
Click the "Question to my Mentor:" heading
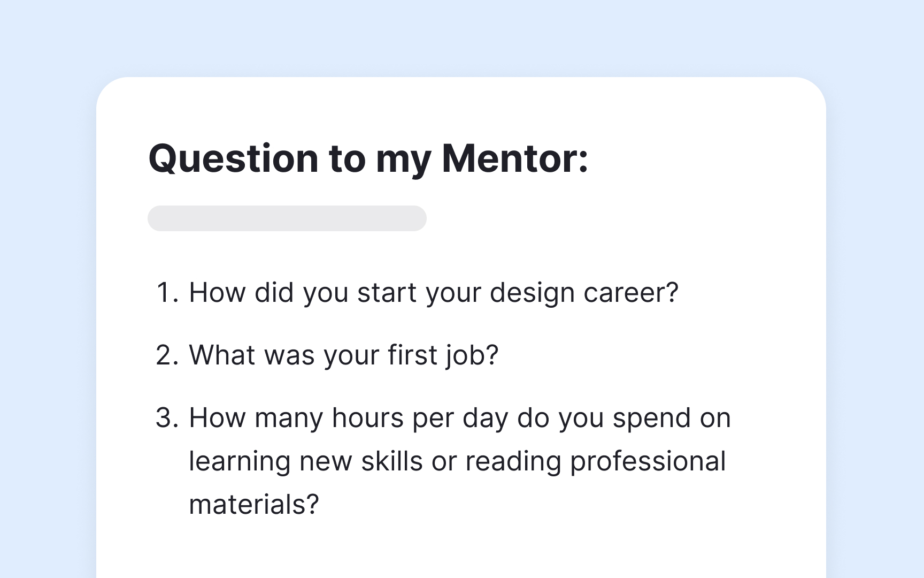click(368, 158)
